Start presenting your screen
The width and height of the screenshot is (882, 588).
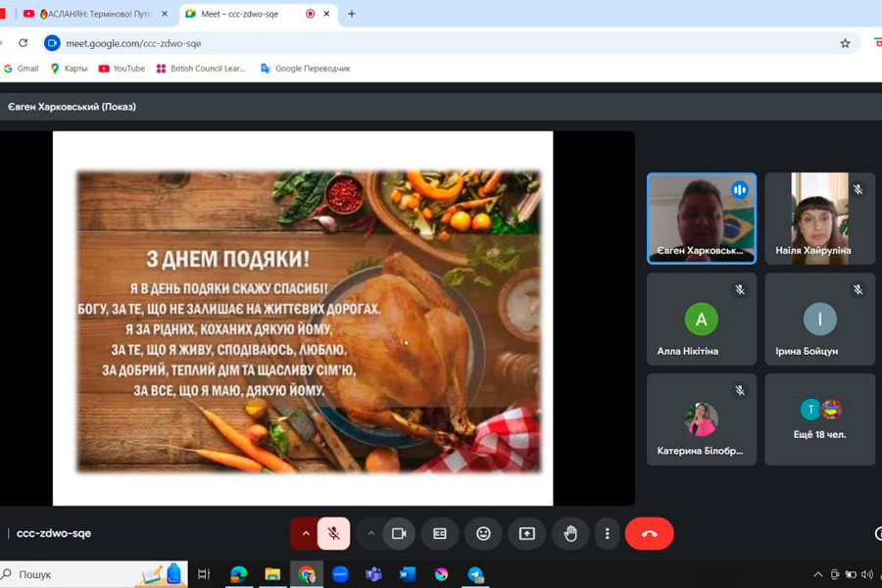click(527, 533)
